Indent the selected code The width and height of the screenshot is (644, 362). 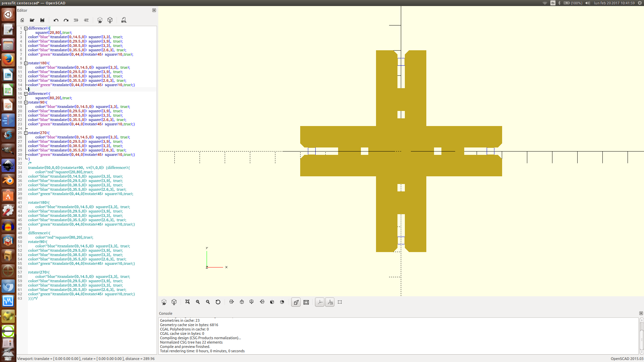click(86, 20)
